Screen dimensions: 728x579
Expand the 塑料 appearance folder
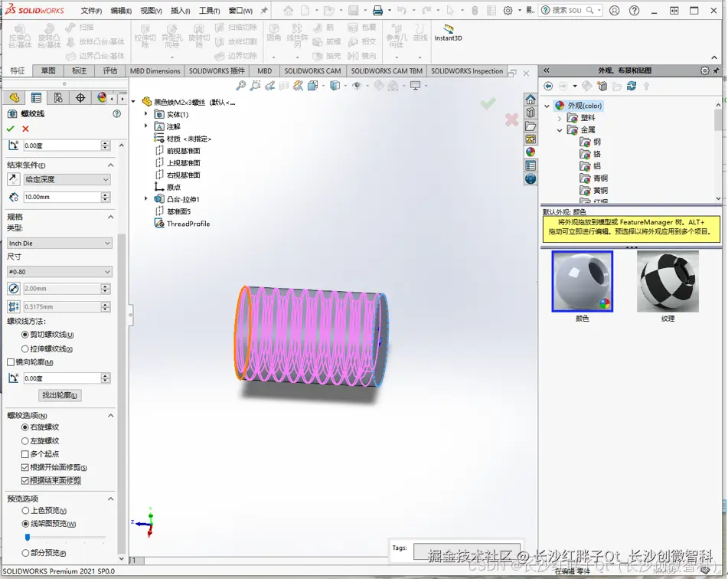560,118
